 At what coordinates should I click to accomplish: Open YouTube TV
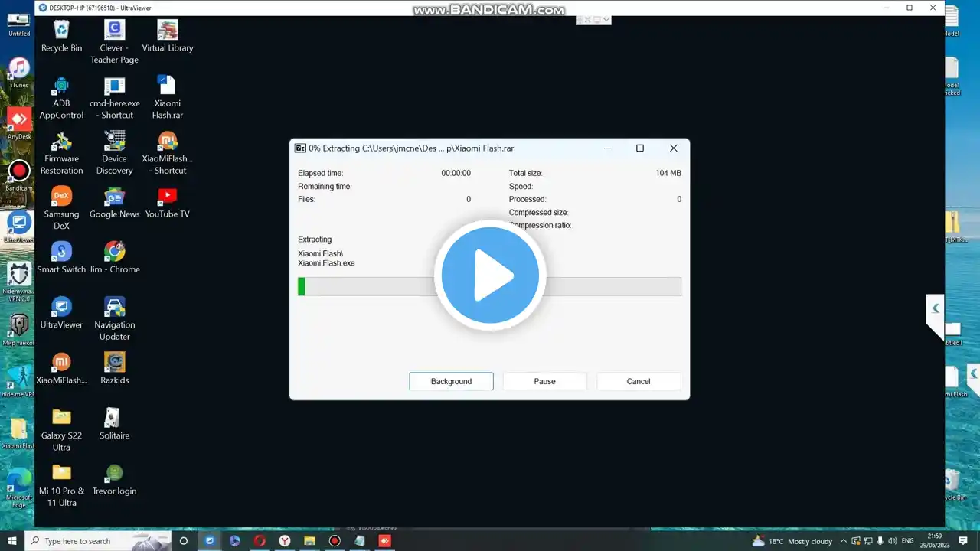[167, 203]
